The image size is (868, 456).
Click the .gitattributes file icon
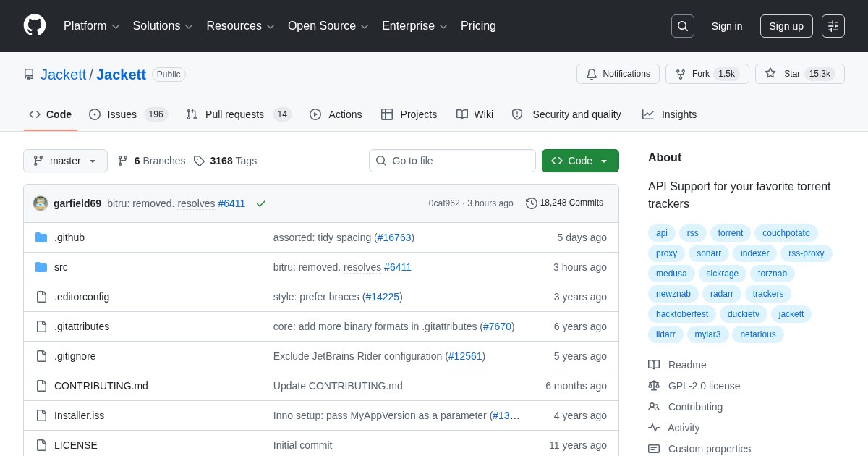click(41, 326)
